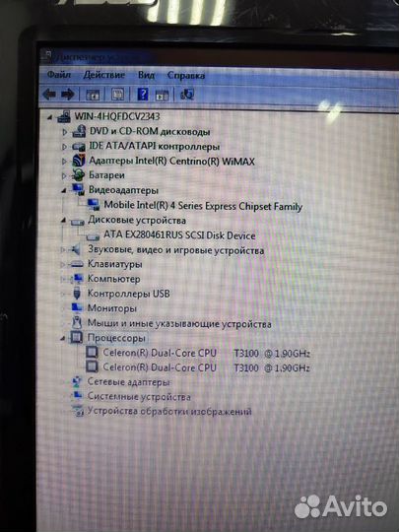Open the Файл menu
This screenshot has width=399, height=532.
coord(59,74)
